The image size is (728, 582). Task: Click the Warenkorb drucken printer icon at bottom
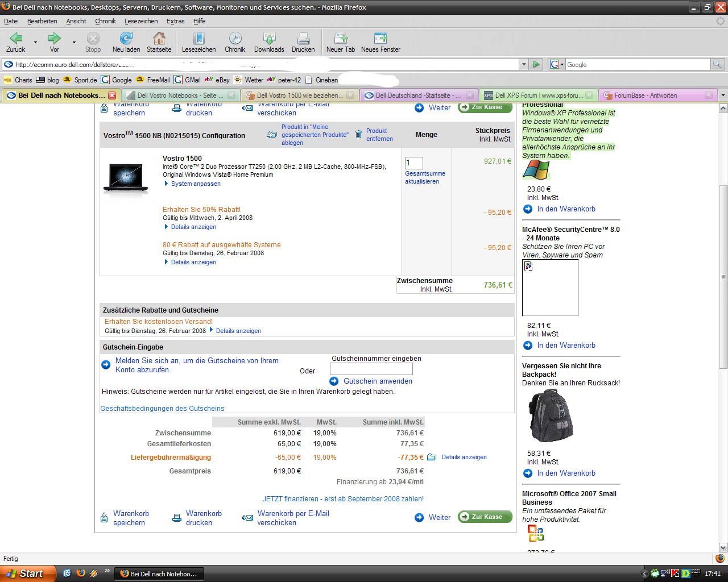coord(176,518)
